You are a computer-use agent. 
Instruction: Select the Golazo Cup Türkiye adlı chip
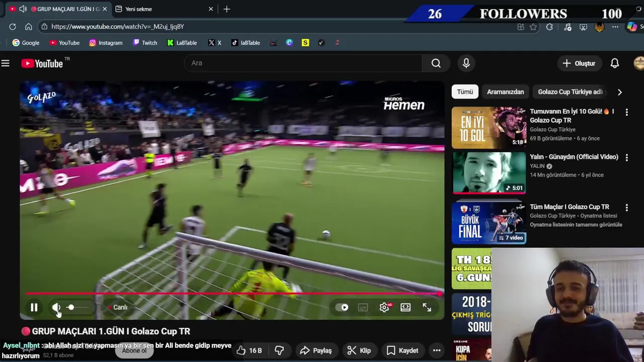coord(570,92)
